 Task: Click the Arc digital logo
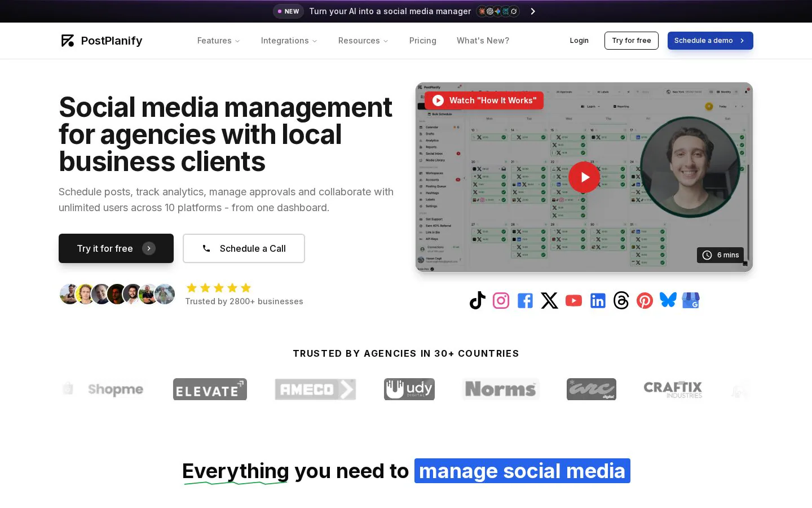click(x=592, y=389)
